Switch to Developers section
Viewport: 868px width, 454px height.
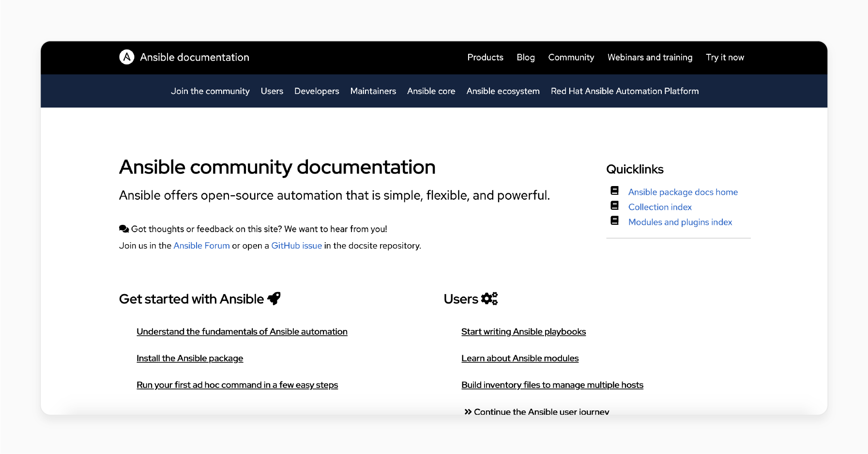point(317,91)
